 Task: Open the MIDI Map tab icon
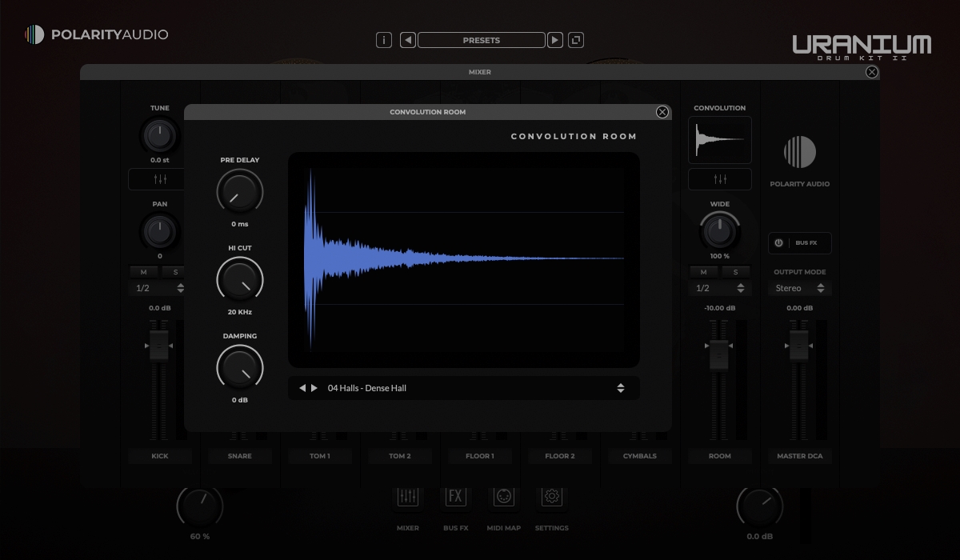[504, 497]
